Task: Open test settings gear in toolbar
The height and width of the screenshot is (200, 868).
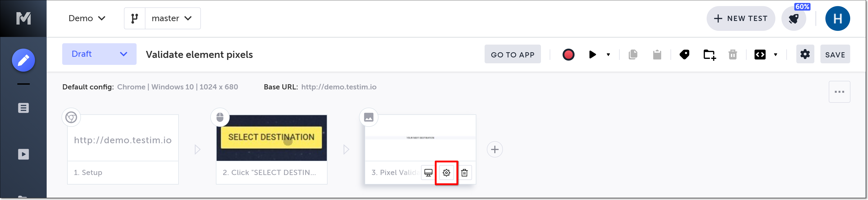Action: 805,54
